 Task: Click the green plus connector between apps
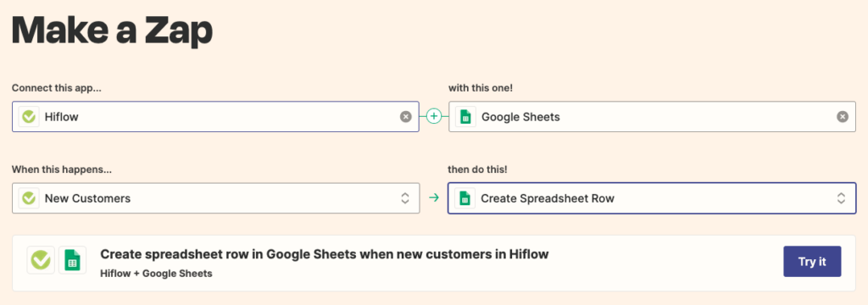pos(434,116)
